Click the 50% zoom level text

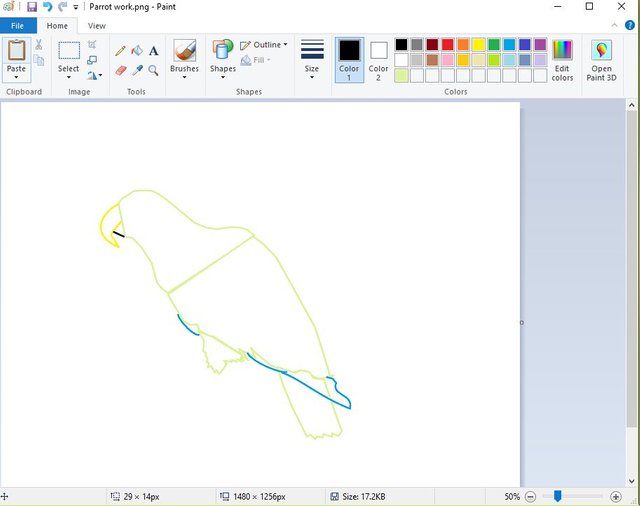pyautogui.click(x=512, y=497)
